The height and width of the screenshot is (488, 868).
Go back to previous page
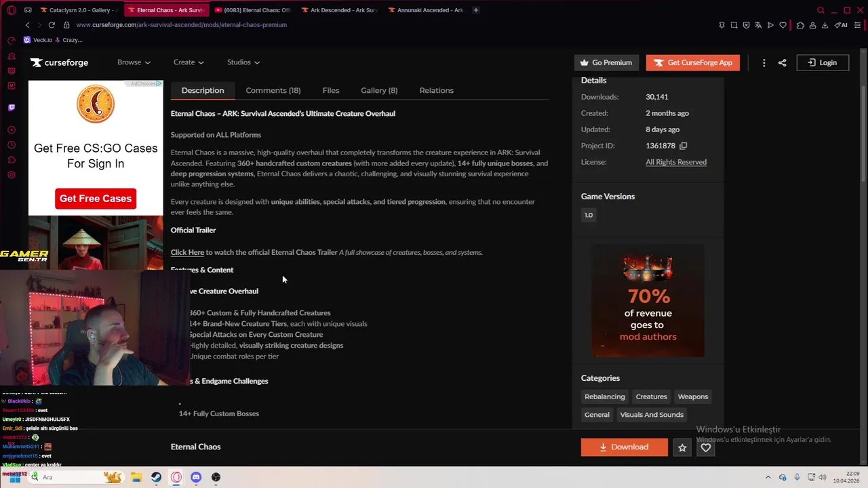click(x=27, y=25)
